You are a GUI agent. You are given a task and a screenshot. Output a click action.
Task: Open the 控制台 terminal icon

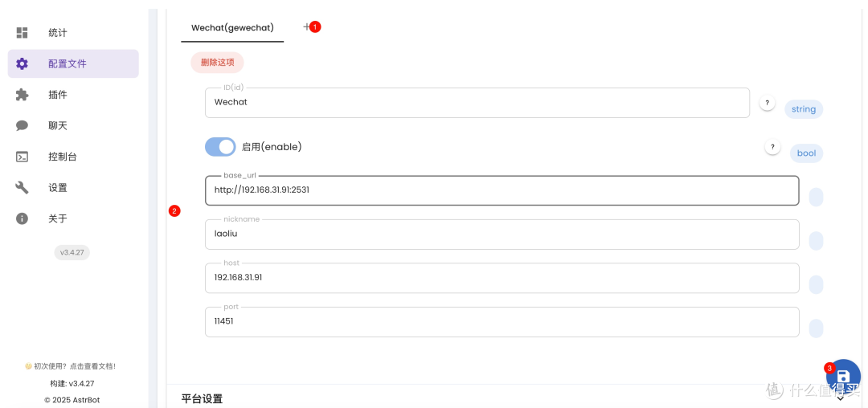[x=23, y=157]
